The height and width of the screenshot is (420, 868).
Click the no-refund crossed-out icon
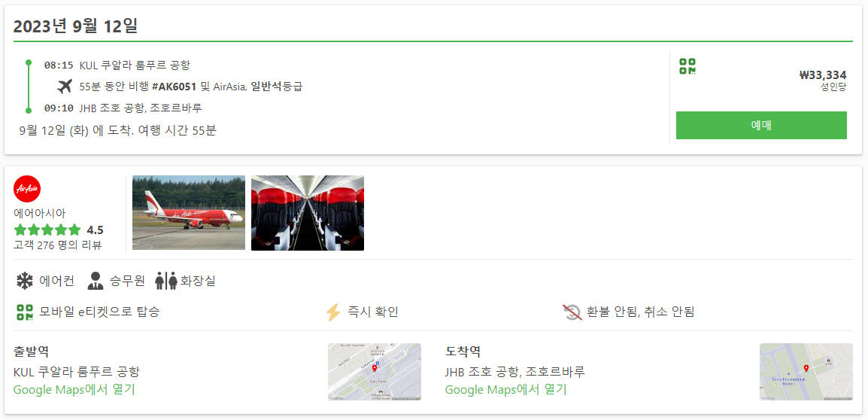[572, 312]
